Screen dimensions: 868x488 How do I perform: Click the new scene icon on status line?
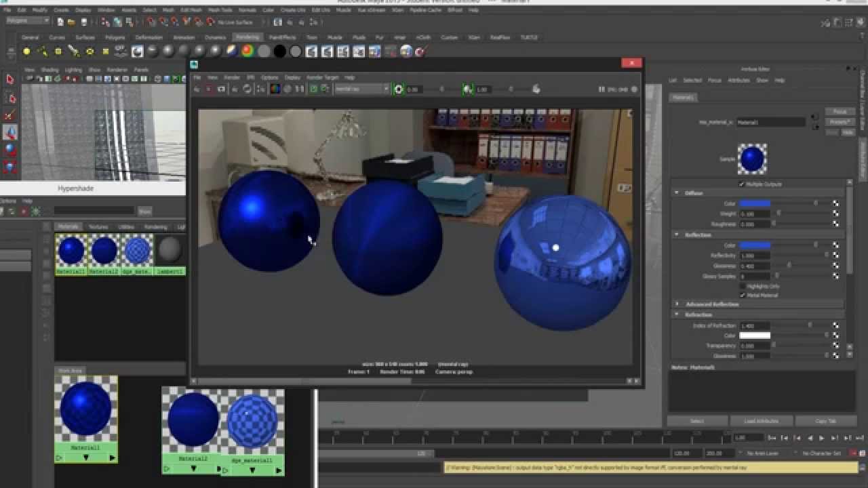[x=60, y=22]
